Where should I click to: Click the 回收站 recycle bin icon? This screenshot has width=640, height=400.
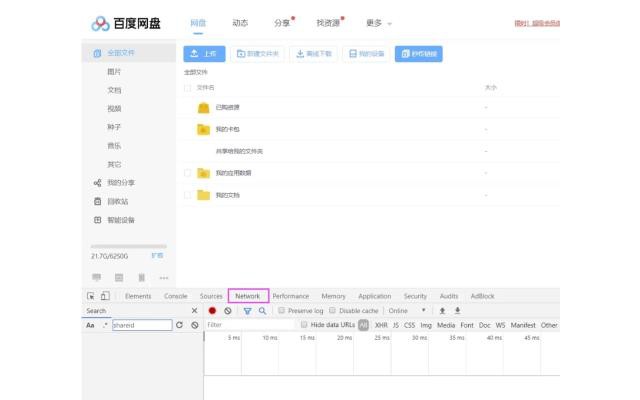97,201
